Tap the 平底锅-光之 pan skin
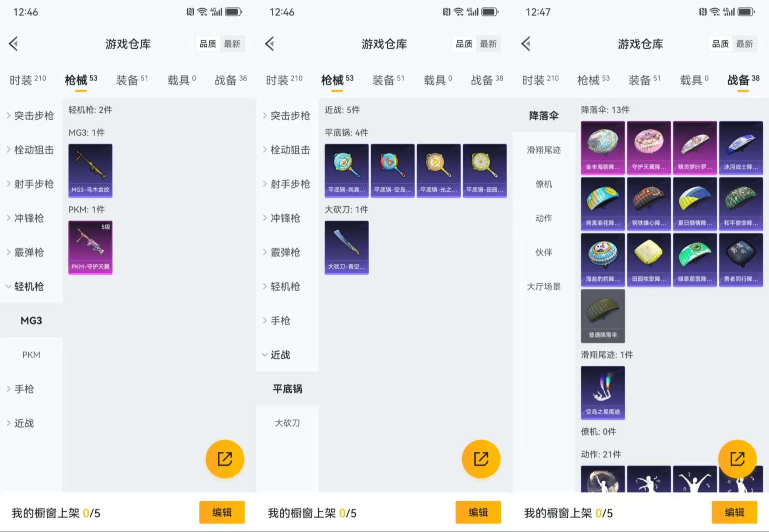 coord(439,170)
